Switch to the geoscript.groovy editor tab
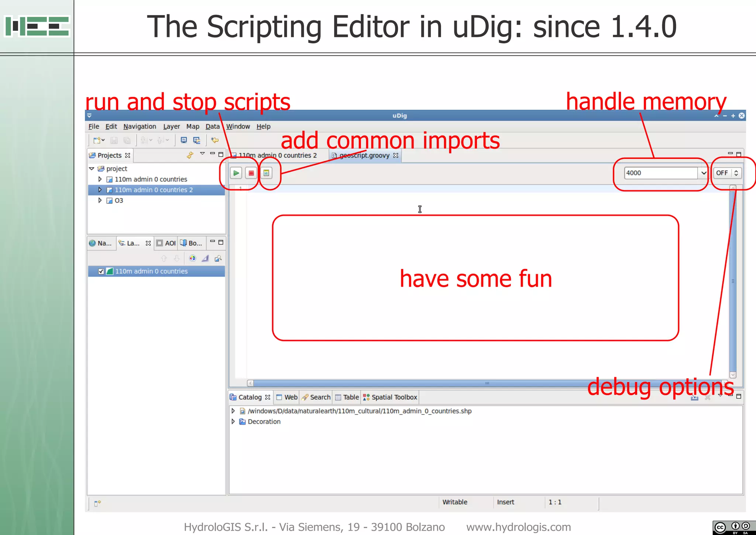The image size is (756, 535). tap(364, 156)
